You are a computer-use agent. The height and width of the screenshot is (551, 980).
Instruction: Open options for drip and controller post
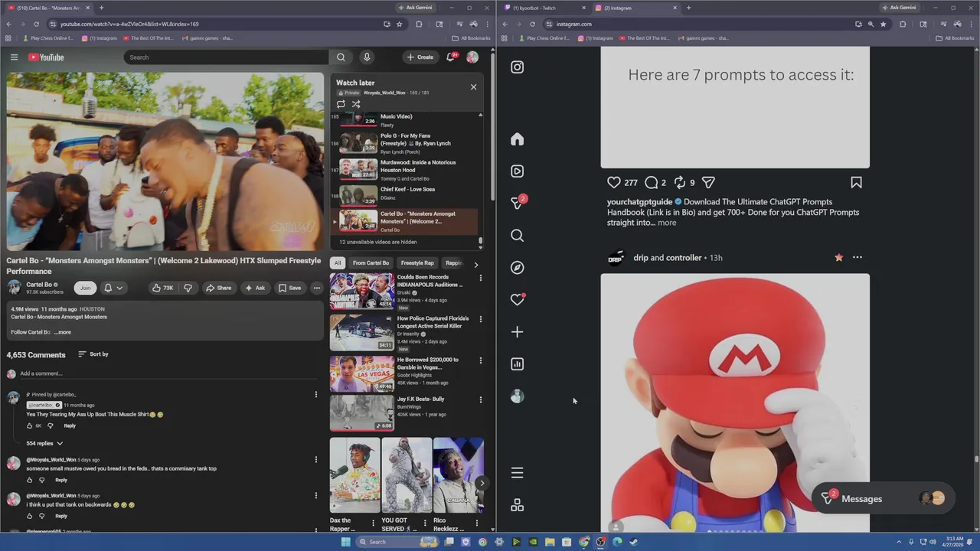point(857,258)
